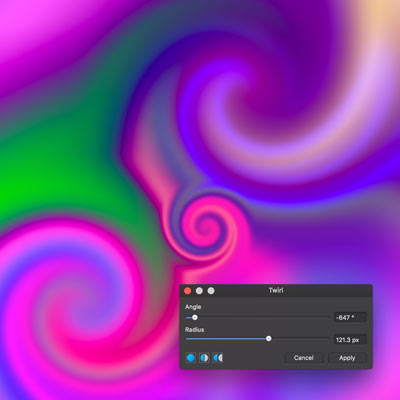Select the split preview mode icon
The height and width of the screenshot is (400, 400).
tap(204, 358)
